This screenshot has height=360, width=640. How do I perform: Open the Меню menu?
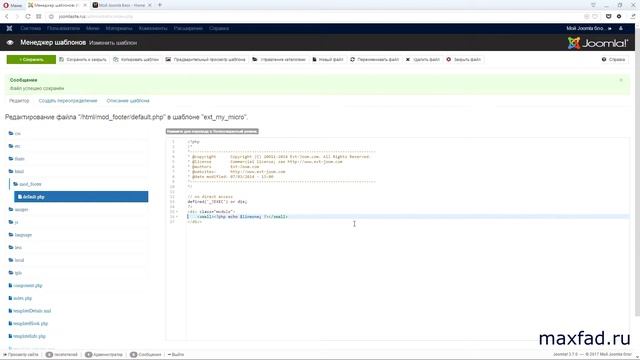pyautogui.click(x=93, y=28)
